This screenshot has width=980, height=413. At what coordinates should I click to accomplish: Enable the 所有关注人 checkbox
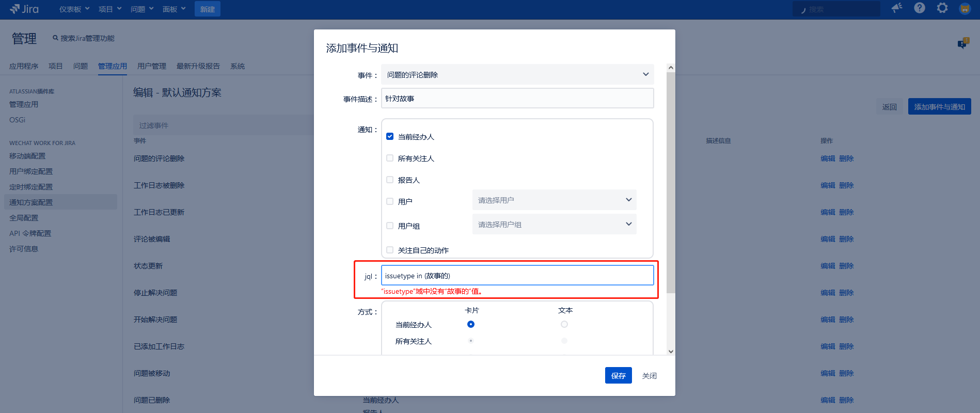(390, 158)
